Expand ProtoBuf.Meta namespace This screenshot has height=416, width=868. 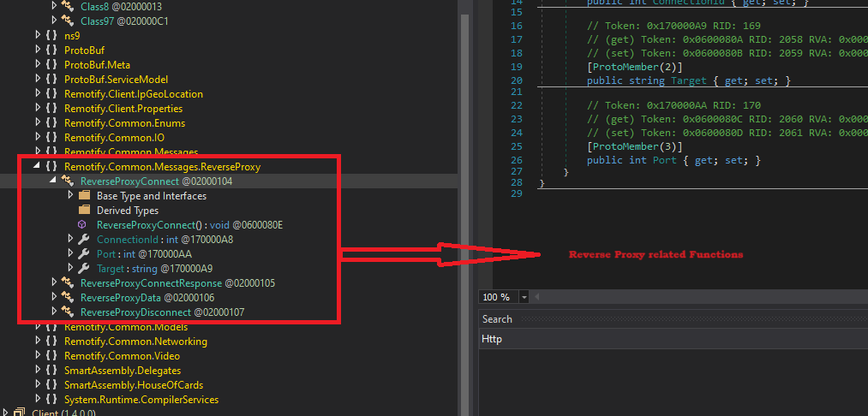point(38,65)
